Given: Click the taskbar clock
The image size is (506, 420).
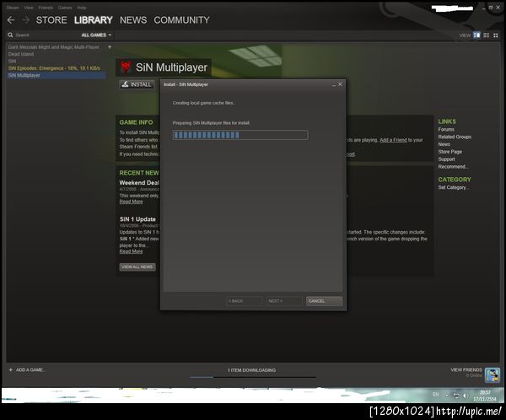Looking at the screenshot, I should click(x=485, y=396).
